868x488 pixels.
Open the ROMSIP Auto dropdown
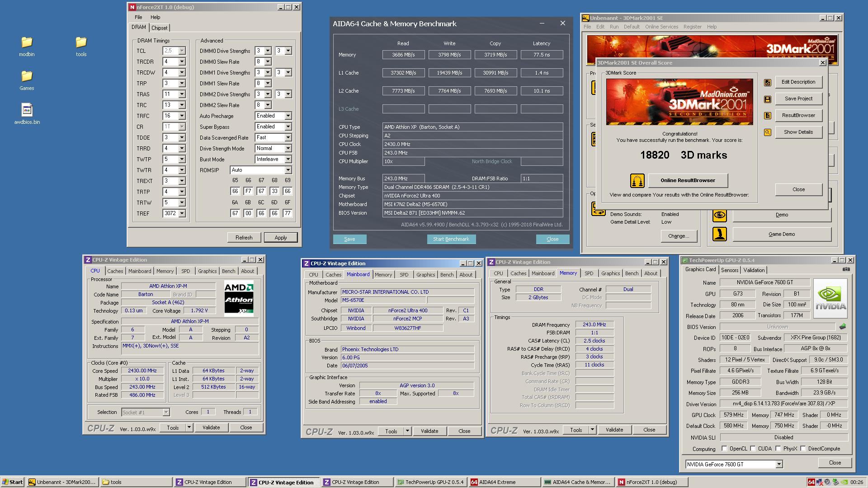pos(288,170)
